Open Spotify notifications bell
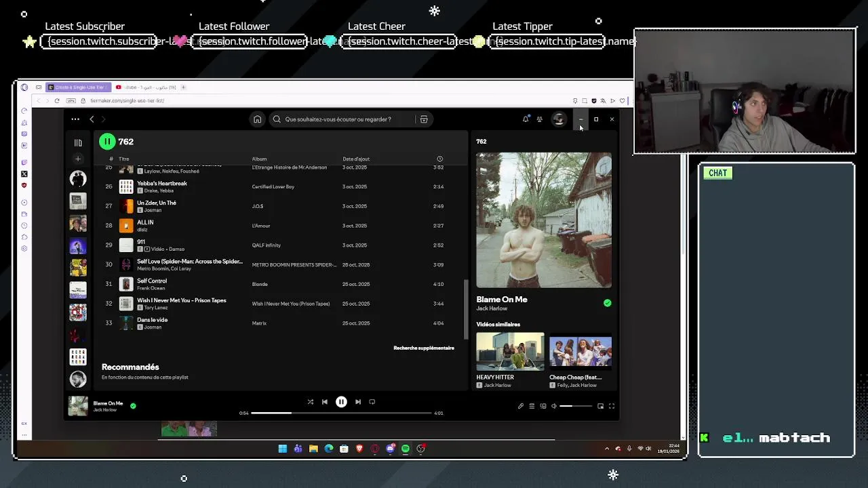Screen dimensions: 868x488 526,119
